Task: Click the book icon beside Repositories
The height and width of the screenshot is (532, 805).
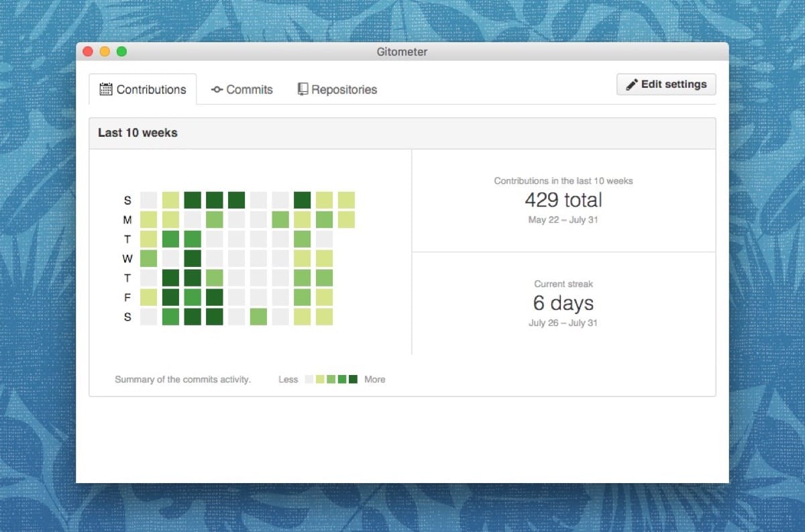Action: (303, 89)
